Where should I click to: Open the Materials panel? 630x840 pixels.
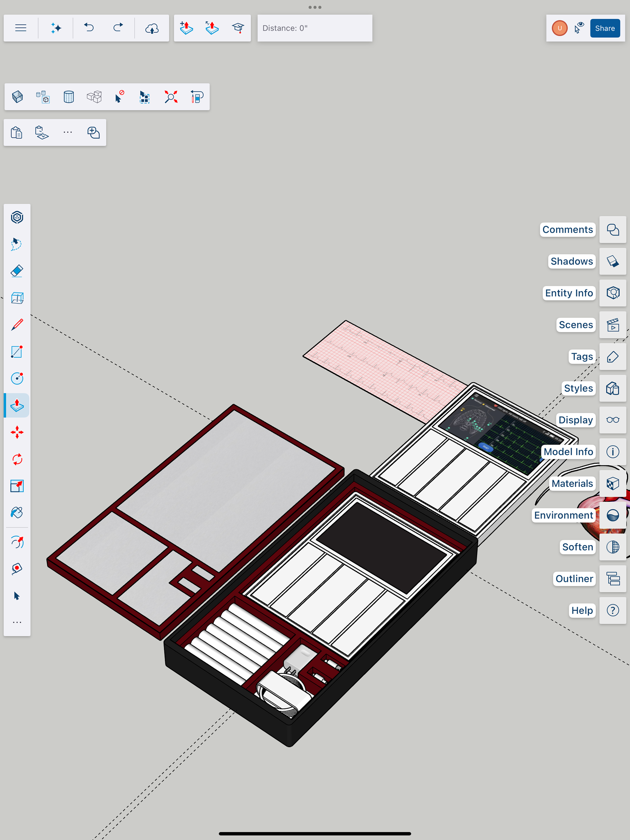click(x=613, y=483)
